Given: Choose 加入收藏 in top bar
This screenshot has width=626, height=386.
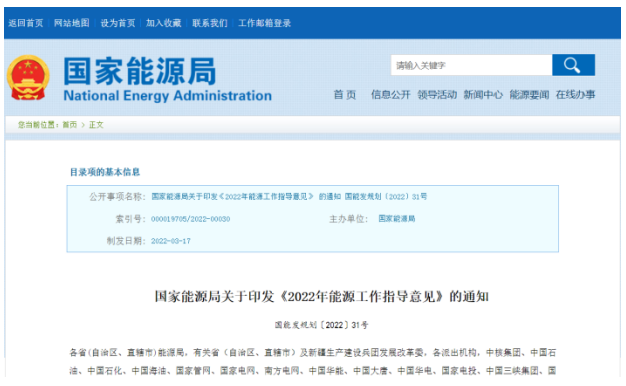Looking at the screenshot, I should coord(164,23).
